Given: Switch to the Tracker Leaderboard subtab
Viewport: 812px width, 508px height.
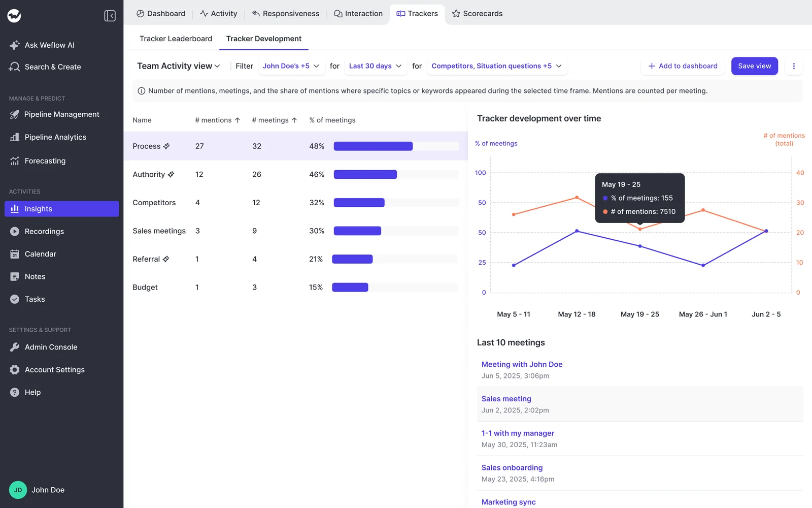Looking at the screenshot, I should [x=176, y=39].
